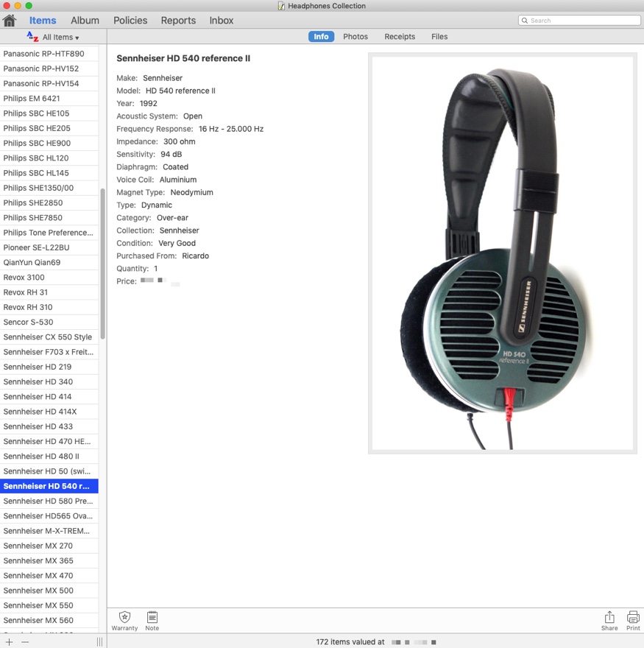Select Sennheiser MX 500 in list
The width and height of the screenshot is (644, 648).
click(49, 591)
